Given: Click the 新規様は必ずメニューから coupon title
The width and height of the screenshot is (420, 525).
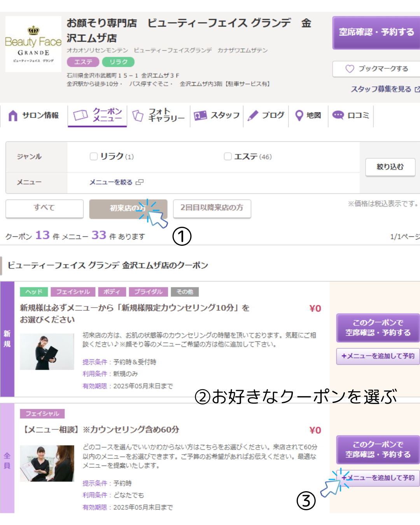Looking at the screenshot, I should (135, 313).
